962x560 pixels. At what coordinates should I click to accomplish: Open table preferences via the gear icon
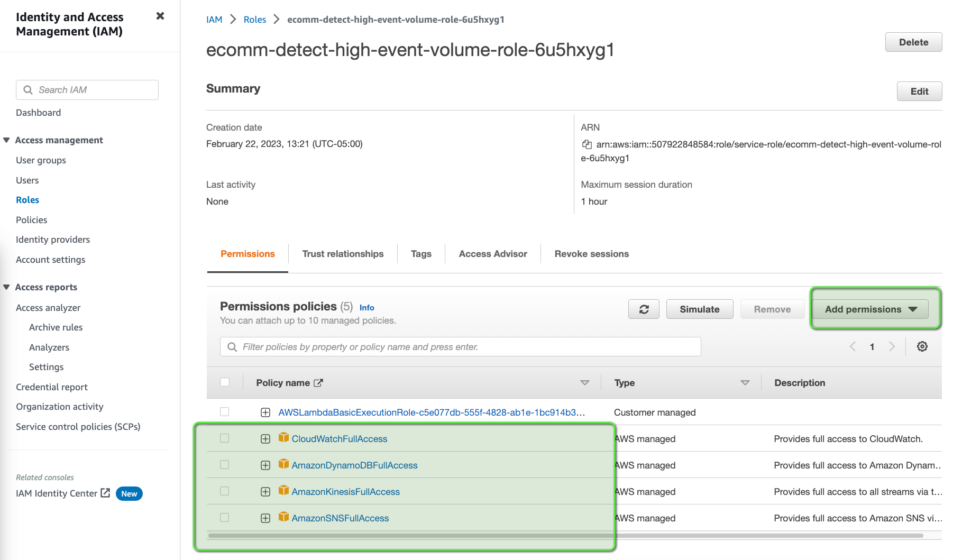[x=922, y=346]
